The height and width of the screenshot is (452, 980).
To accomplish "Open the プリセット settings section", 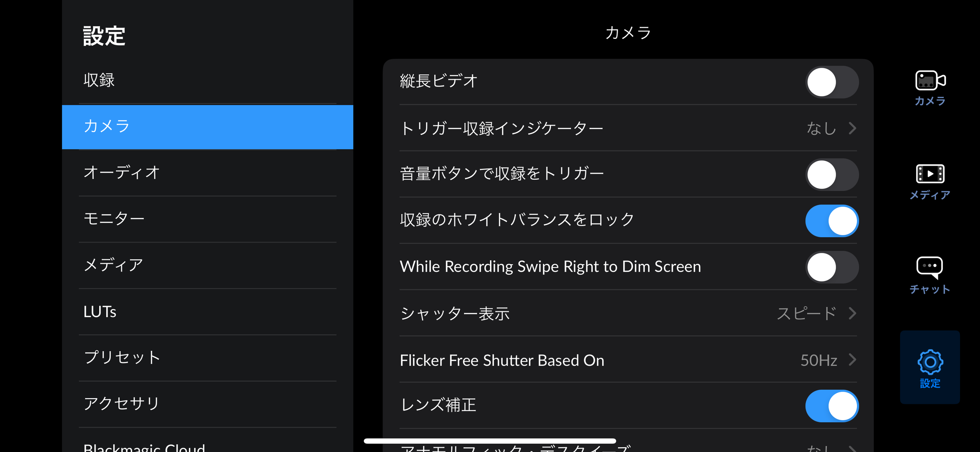I will point(208,358).
